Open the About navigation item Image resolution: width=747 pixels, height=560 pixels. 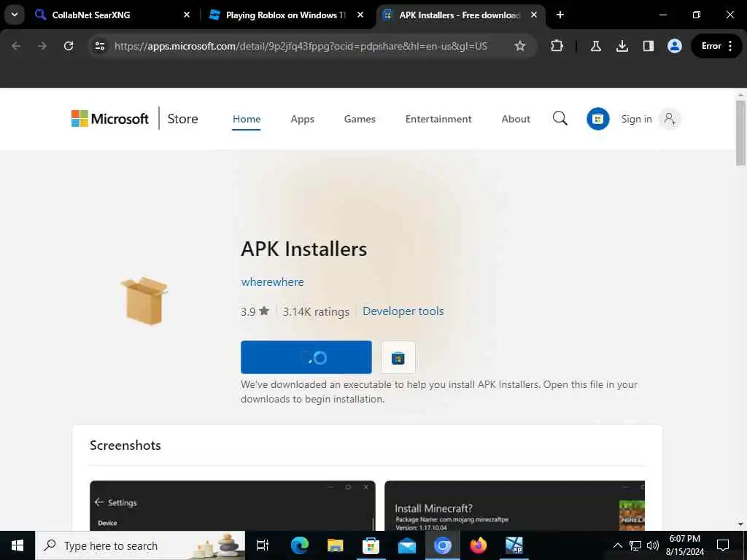(516, 119)
